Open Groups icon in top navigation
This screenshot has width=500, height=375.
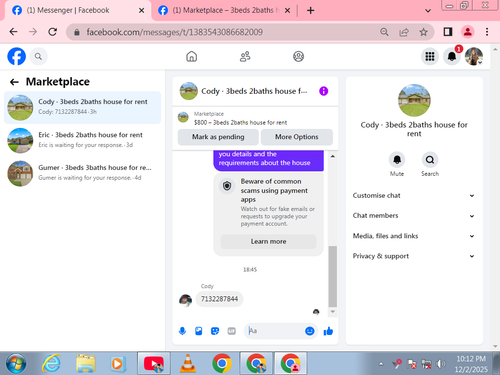tap(298, 56)
